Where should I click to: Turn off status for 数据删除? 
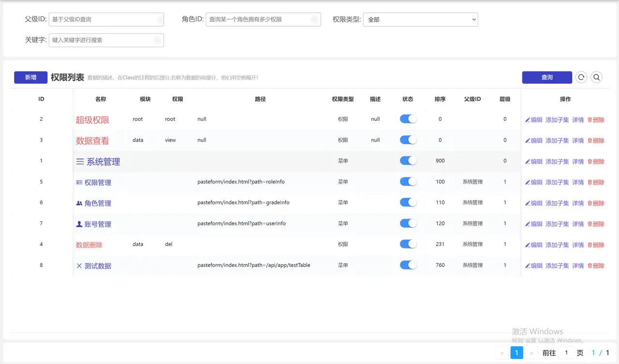(x=408, y=244)
